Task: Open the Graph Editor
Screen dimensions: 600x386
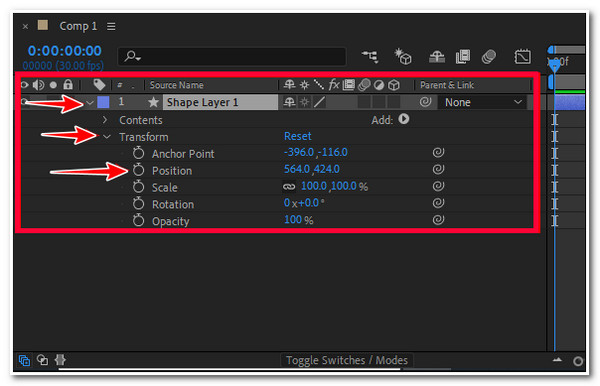Action: [522, 57]
